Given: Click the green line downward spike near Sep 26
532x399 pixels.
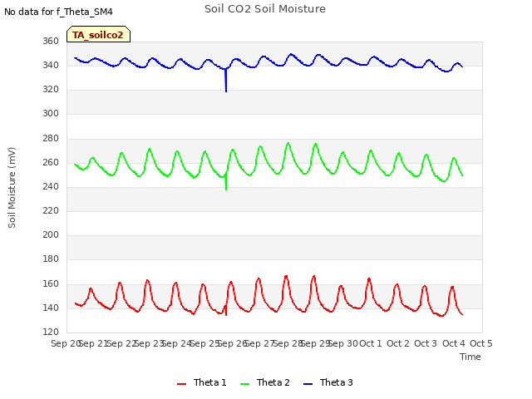Looking at the screenshot, I should point(226,183).
